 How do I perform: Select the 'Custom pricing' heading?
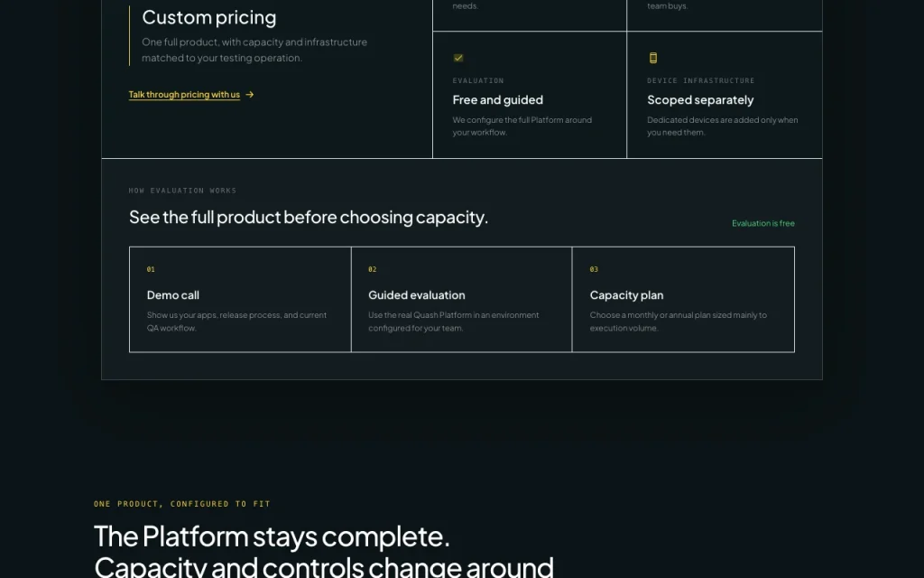tap(209, 17)
